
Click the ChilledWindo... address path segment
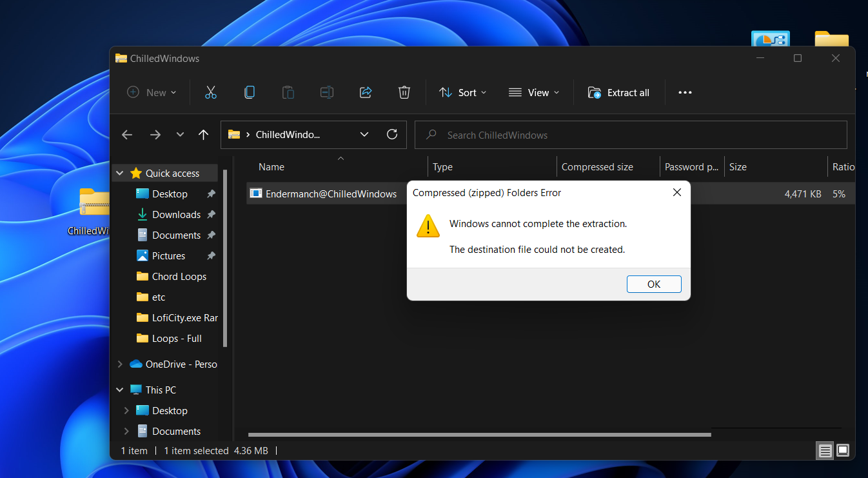pos(288,135)
